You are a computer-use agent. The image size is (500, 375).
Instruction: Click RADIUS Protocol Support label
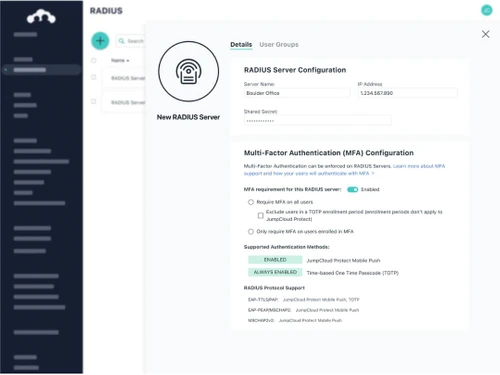pyautogui.click(x=274, y=288)
